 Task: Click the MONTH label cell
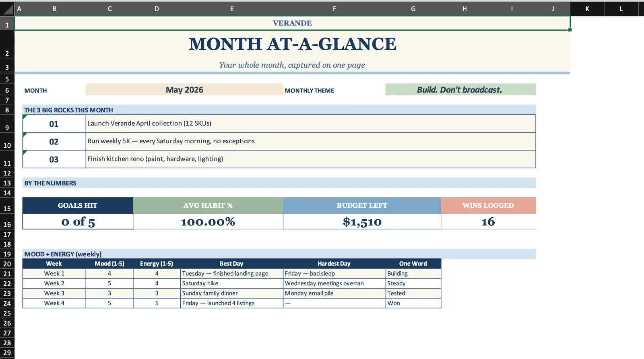[x=35, y=91]
